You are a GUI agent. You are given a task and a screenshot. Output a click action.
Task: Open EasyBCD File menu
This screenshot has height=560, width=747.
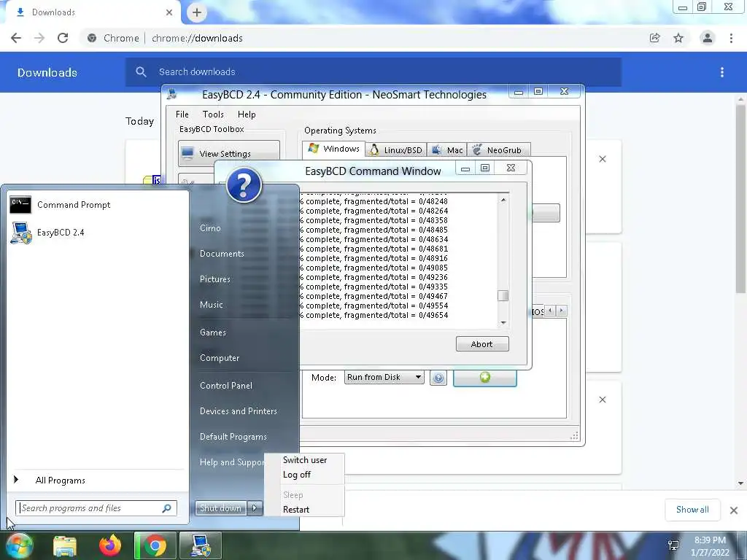[182, 114]
